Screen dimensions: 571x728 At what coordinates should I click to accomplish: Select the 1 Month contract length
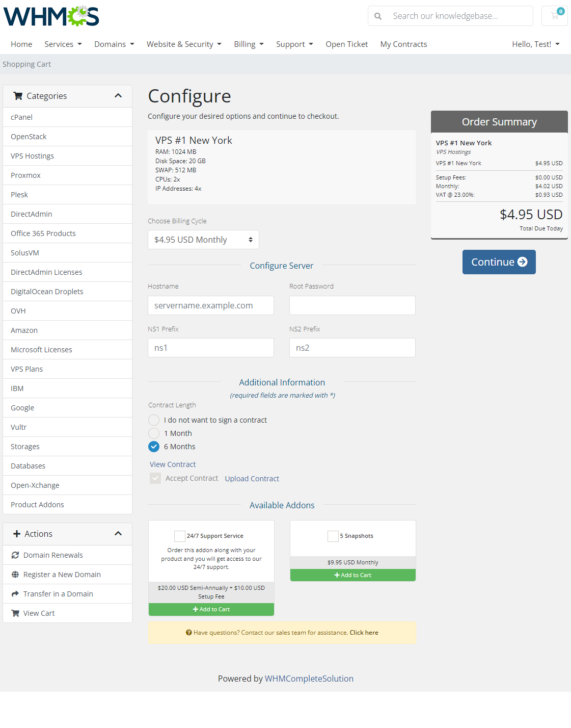tap(154, 433)
